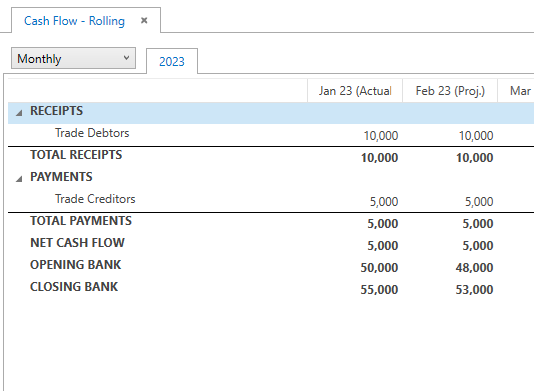This screenshot has width=534, height=391.
Task: Click TOTAL RECEIPTS Jan 23 value 10,000
Action: click(x=379, y=158)
